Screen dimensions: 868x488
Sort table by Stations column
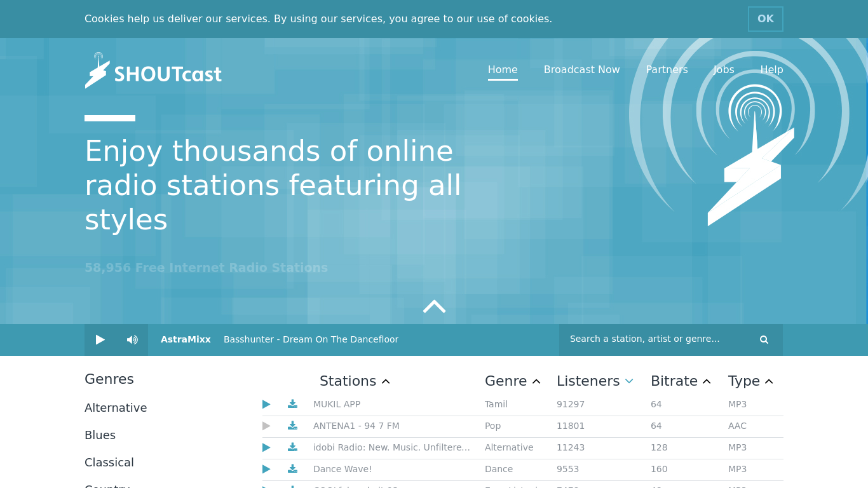pos(355,381)
